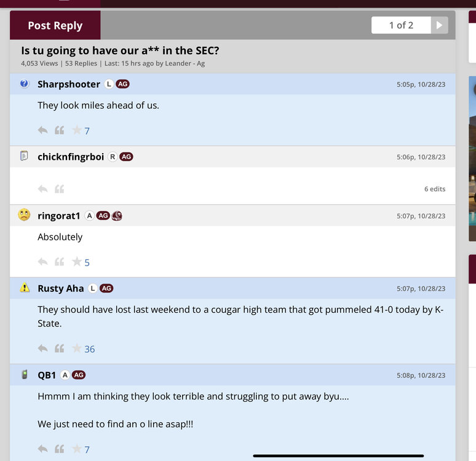Image resolution: width=476 pixels, height=461 pixels.
Task: Open the page 1 of 2 selector
Action: [x=401, y=25]
